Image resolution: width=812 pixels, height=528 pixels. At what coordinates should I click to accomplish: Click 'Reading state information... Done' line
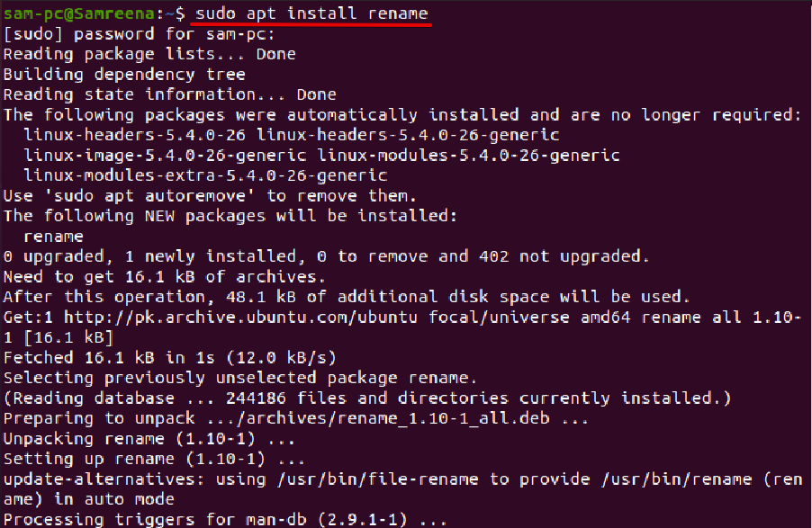tap(170, 94)
